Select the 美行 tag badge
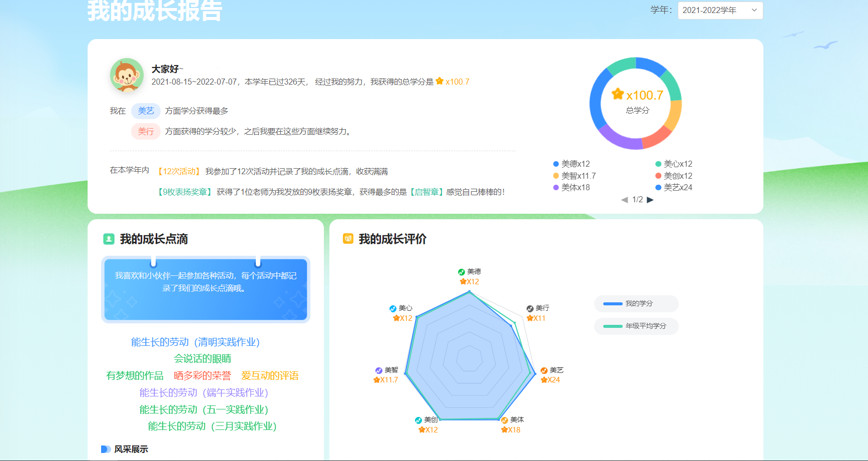Screen dimensions: 868x461 point(146,132)
